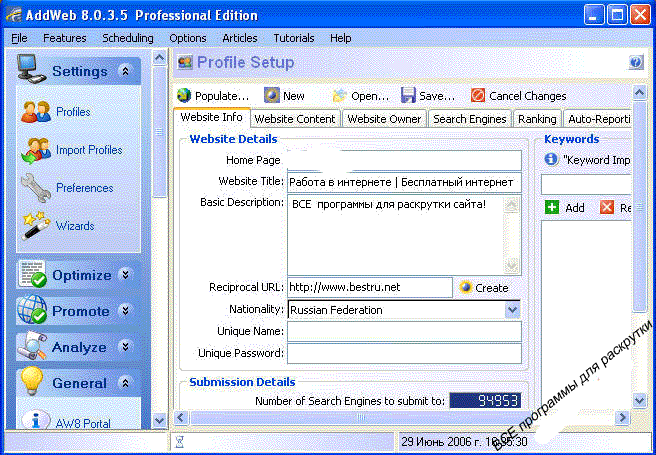Image resolution: width=656 pixels, height=455 pixels.
Task: Open the Scheduling menu
Action: (128, 38)
